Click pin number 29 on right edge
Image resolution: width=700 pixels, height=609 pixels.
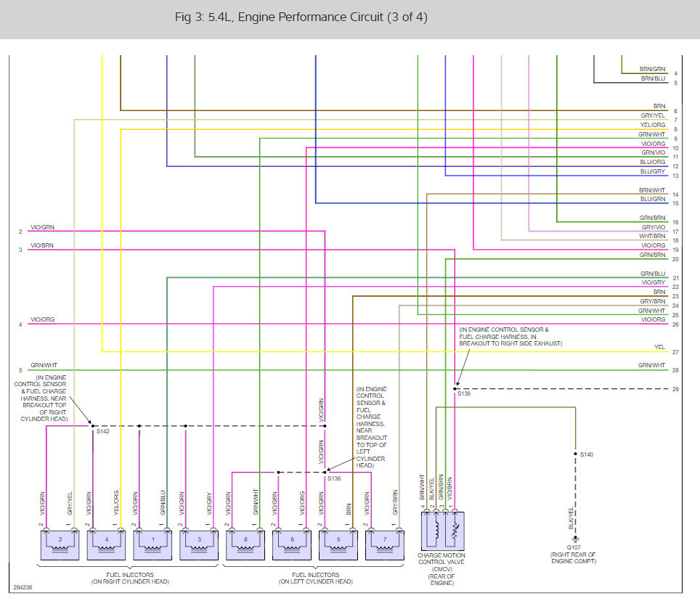pos(675,390)
